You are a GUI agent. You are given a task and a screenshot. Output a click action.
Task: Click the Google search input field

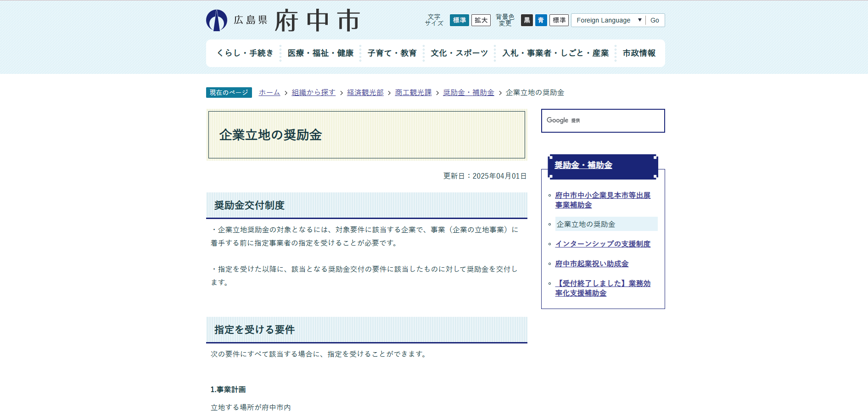(603, 121)
